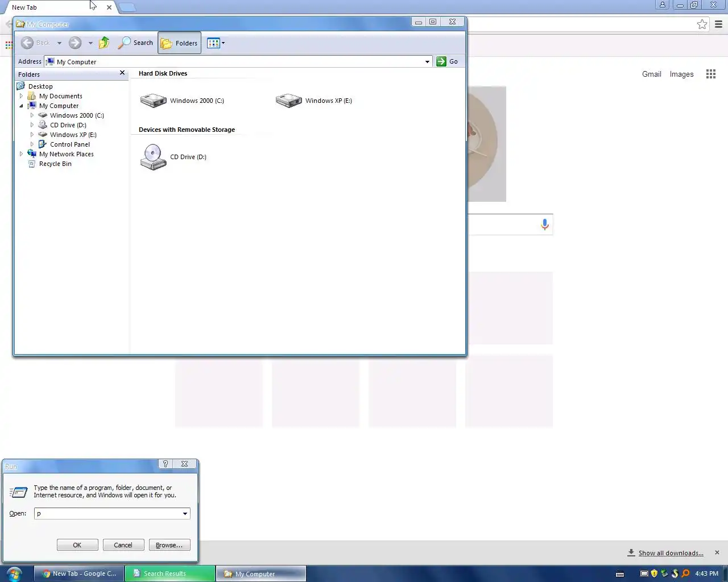Click the orange magnifier tray icon
The image size is (728, 582).
click(x=685, y=573)
